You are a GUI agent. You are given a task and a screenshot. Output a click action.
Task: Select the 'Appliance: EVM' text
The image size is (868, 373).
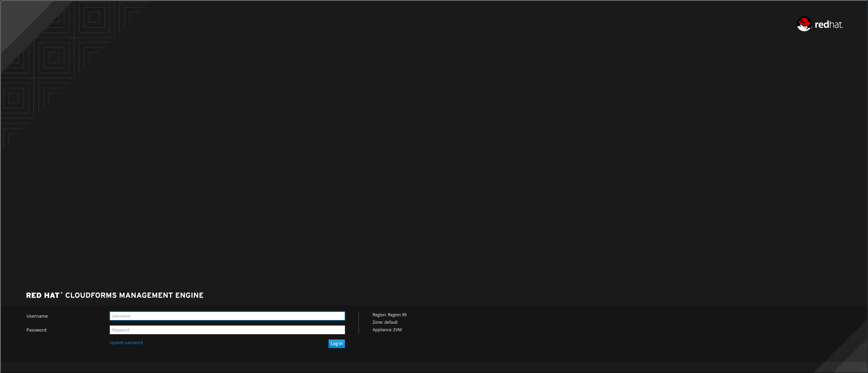387,330
